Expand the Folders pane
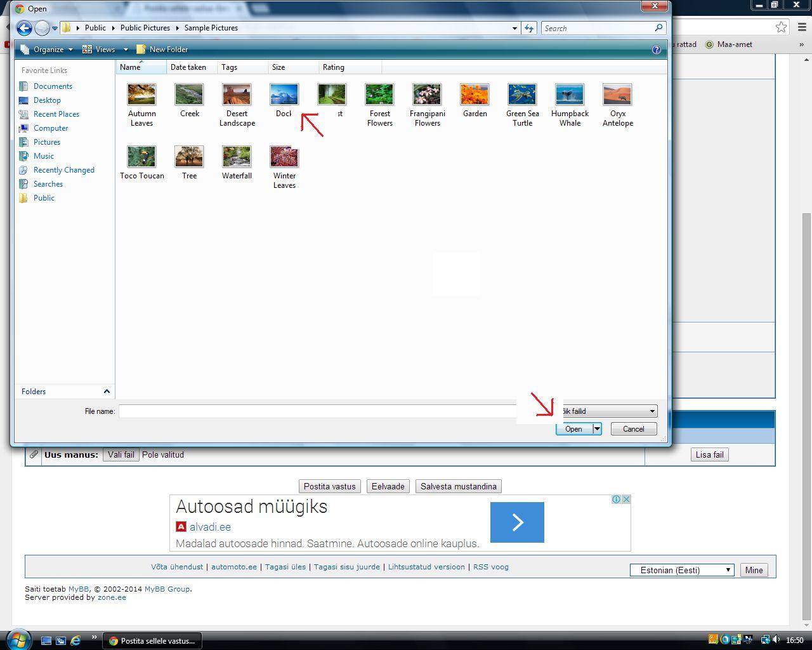812x650 pixels. tap(107, 392)
